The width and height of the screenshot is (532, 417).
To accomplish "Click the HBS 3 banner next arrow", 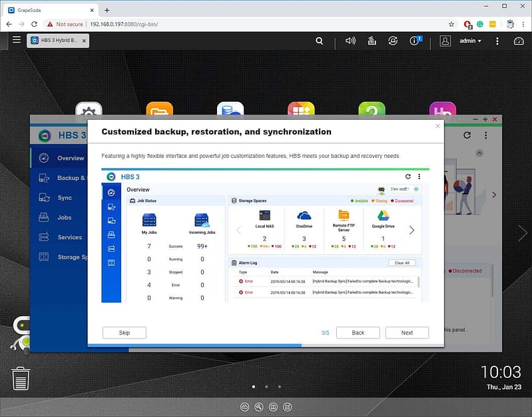I will point(494,195).
